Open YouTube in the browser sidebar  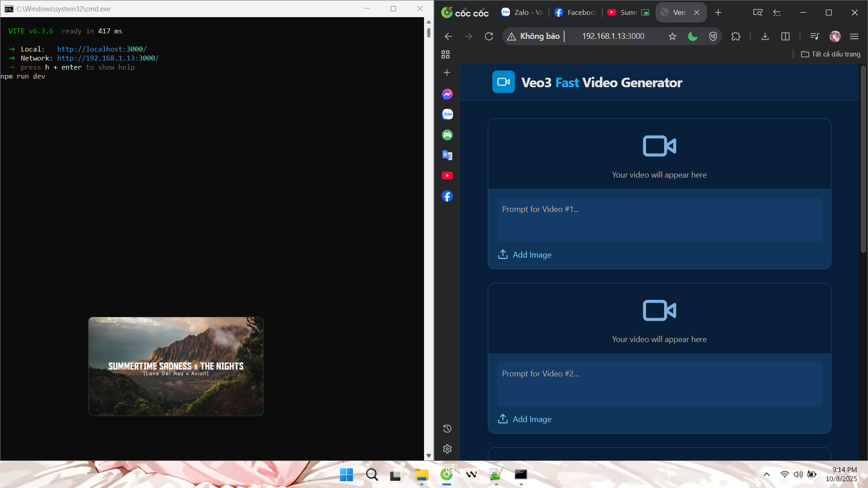point(447,175)
